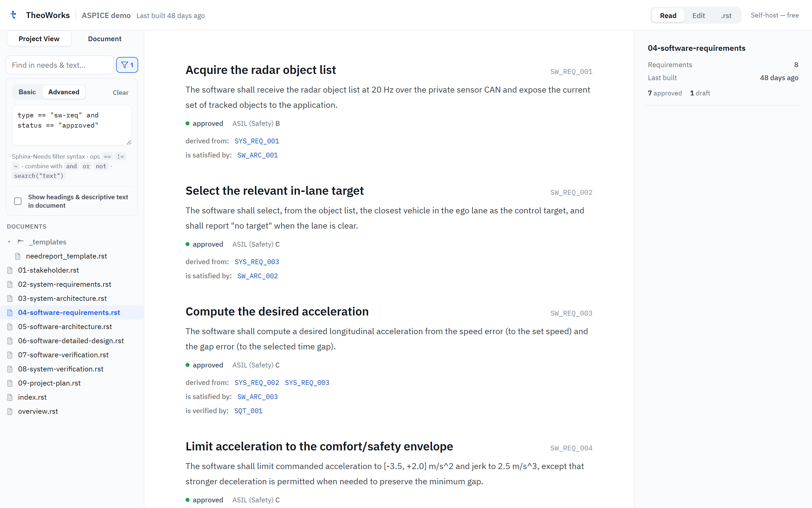This screenshot has width=812, height=508.
Task: Clear the advanced filter
Action: pos(120,92)
